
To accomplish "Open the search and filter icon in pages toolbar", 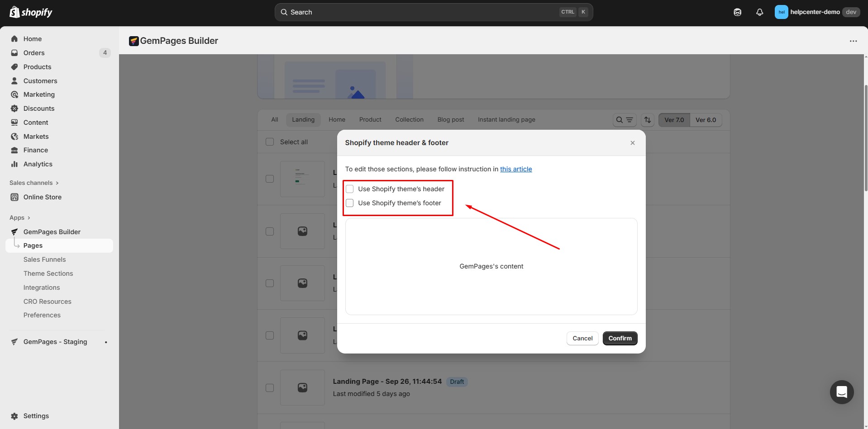I will pyautogui.click(x=625, y=120).
